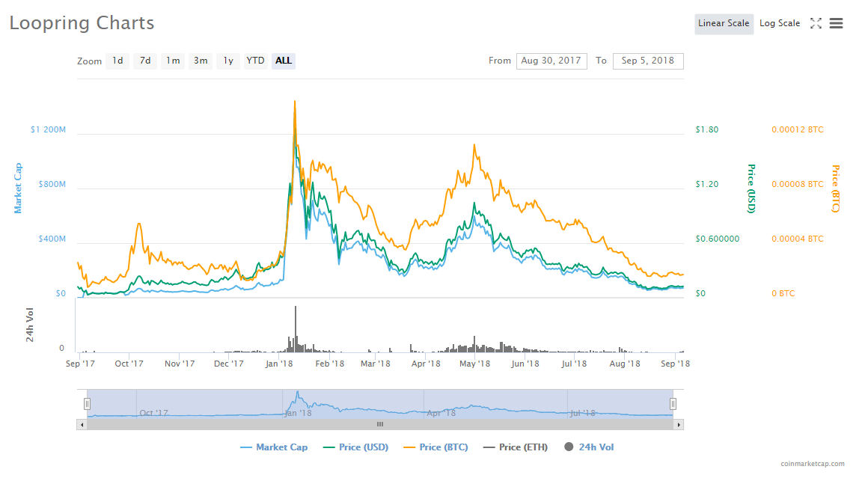Toggle Market Cap series in legend

click(x=274, y=447)
